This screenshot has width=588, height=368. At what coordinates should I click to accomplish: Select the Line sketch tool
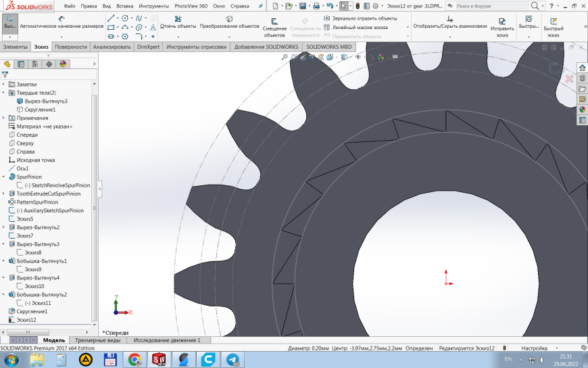point(111,18)
